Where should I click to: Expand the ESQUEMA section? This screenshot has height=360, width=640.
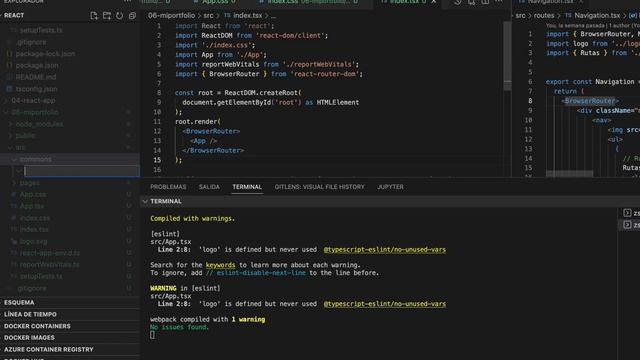coord(19,302)
